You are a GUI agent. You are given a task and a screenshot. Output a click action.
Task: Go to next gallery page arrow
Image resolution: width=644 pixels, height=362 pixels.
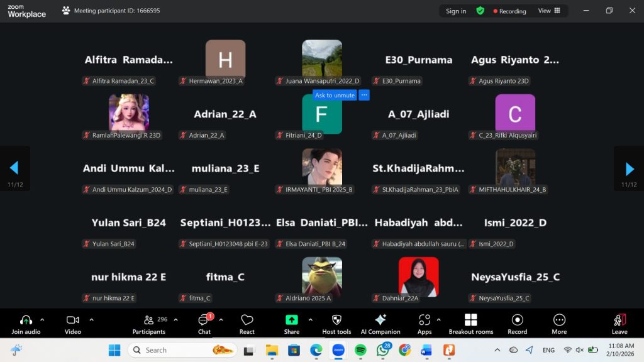[x=630, y=168]
